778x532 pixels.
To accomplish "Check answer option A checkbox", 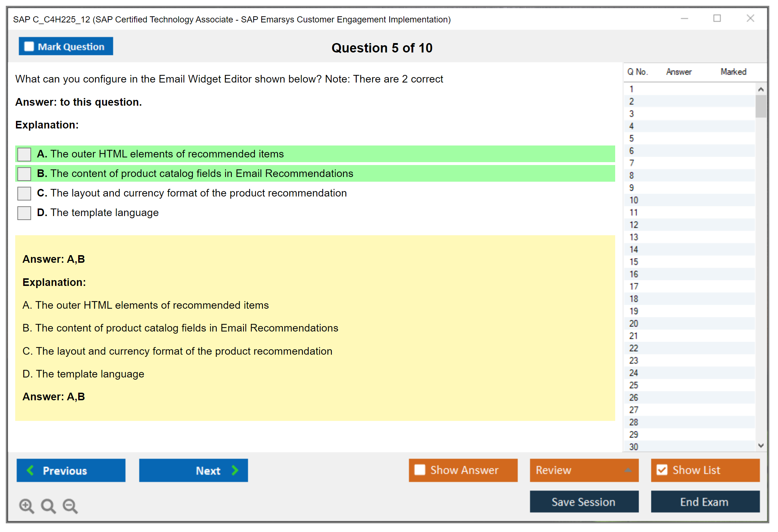I will coord(24,154).
